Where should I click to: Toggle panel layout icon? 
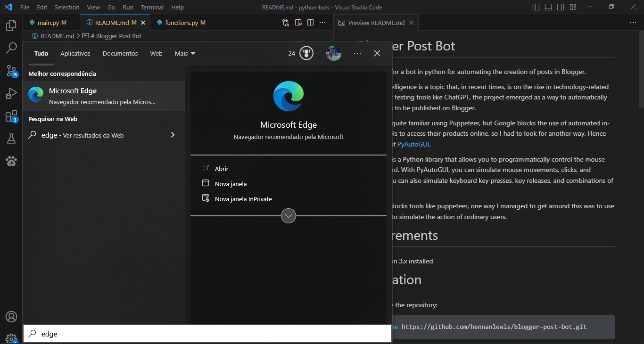[x=548, y=7]
